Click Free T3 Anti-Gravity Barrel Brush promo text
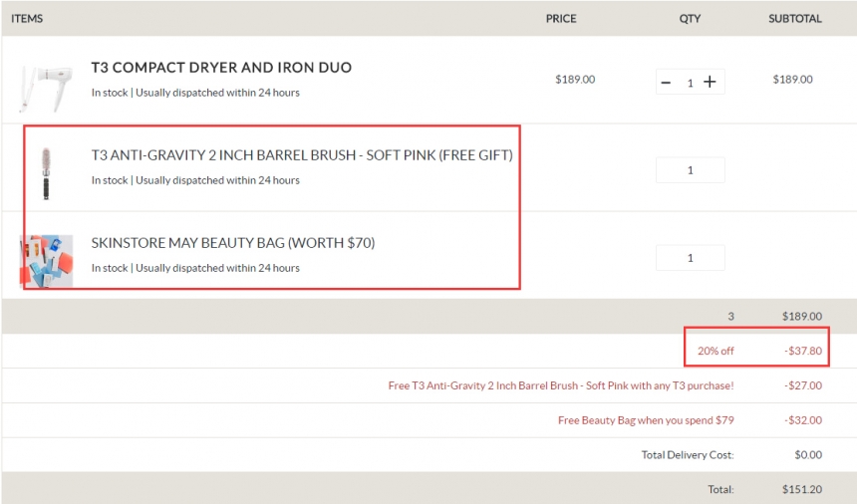Screen dimensions: 857x504 (x=561, y=385)
